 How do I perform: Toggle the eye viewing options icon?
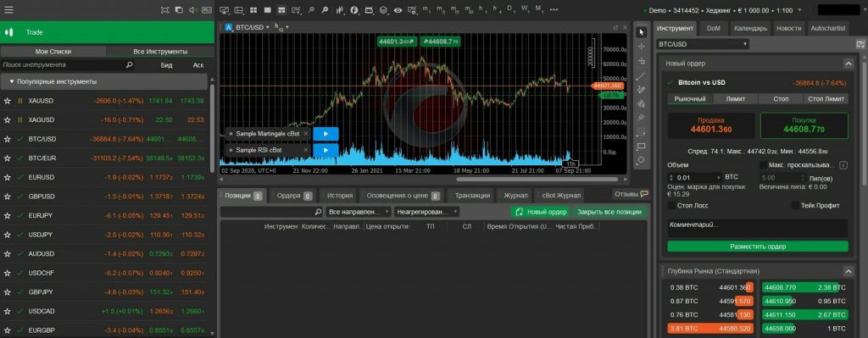pos(398,10)
